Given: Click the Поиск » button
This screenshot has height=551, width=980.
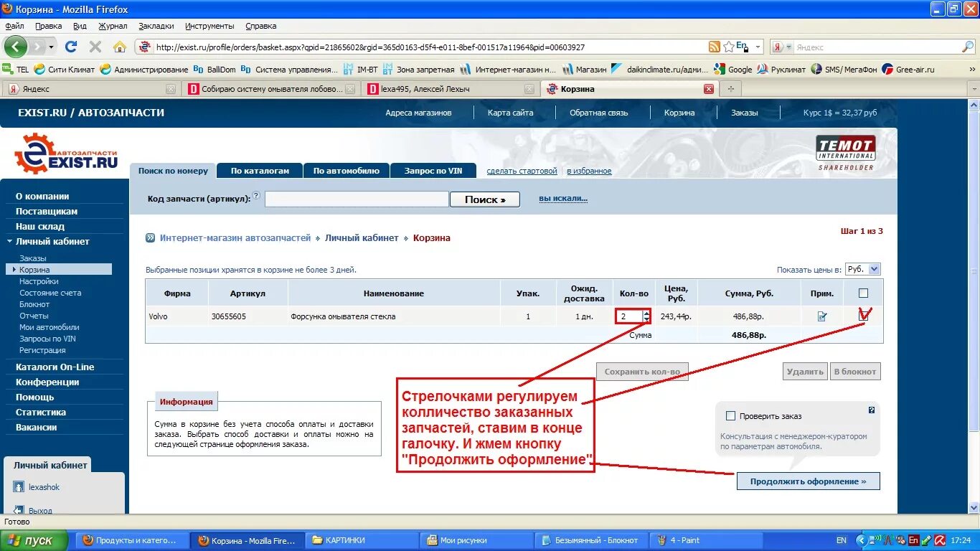Looking at the screenshot, I should click(x=485, y=199).
